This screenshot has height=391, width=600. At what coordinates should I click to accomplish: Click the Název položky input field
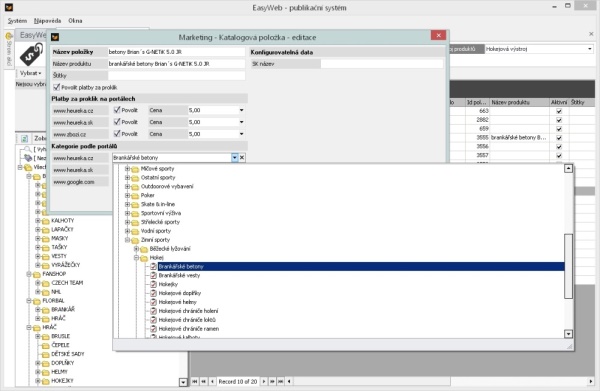pos(176,52)
